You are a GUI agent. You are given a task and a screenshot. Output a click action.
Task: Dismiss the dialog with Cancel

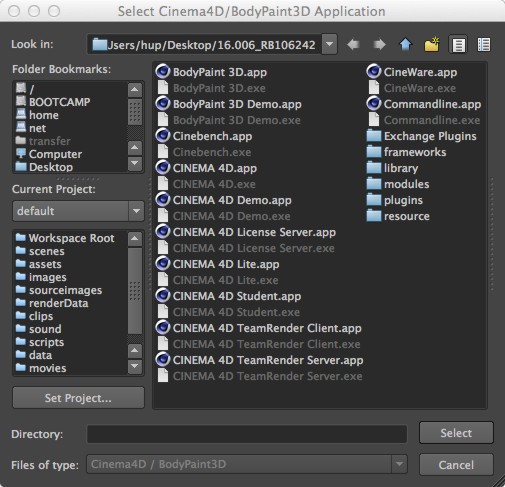pos(456,464)
